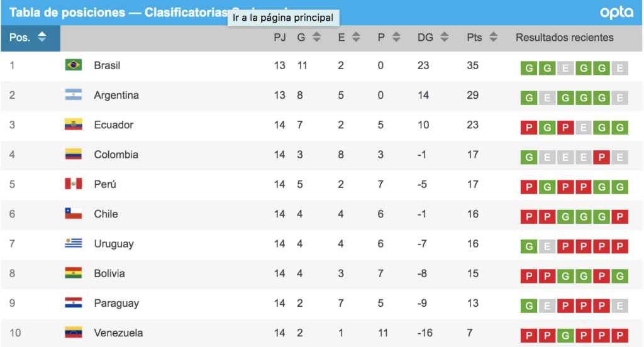
Task: Click the Resultados recientes header
Action: point(564,37)
